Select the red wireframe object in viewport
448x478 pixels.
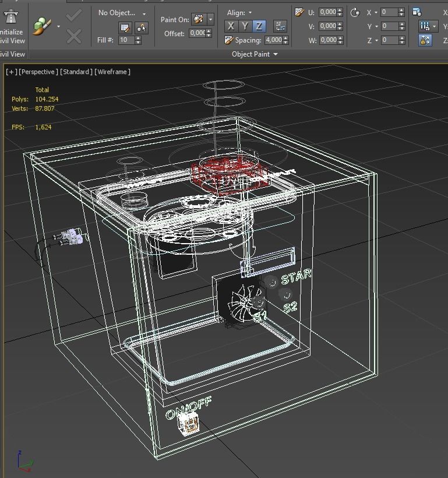229,175
